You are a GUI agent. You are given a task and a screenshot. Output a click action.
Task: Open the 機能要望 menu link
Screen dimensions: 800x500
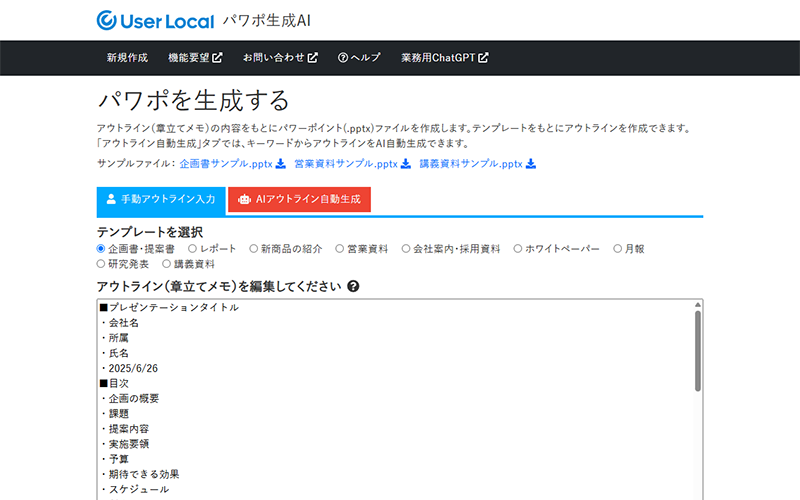coord(195,58)
